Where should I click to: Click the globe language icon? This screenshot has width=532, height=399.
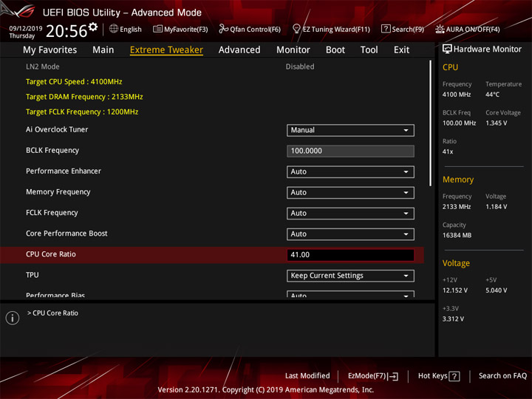click(x=114, y=29)
